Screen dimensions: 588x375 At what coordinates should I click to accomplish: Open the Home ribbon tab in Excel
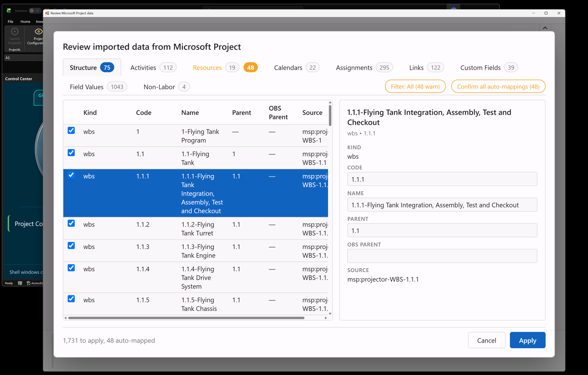(25, 22)
